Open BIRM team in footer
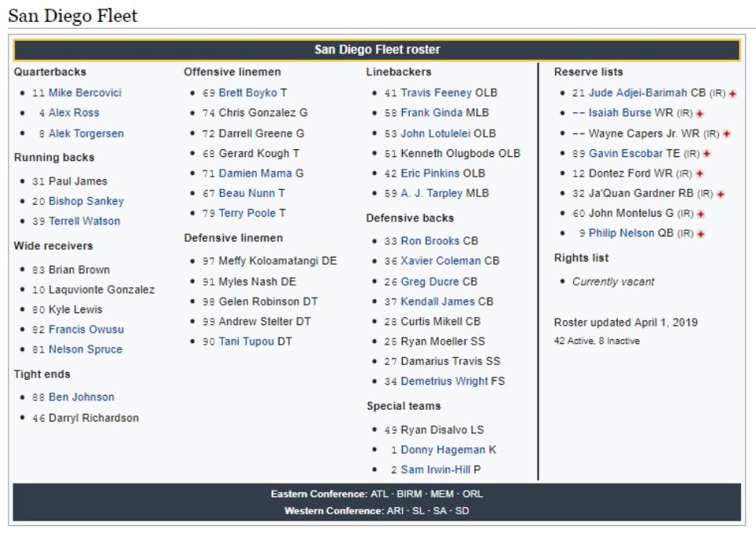 coord(409,494)
